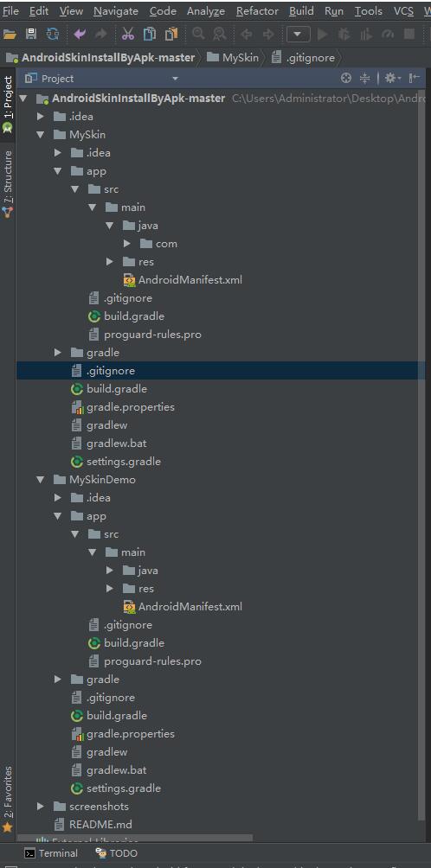
Task: Open the Build menu
Action: [301, 11]
